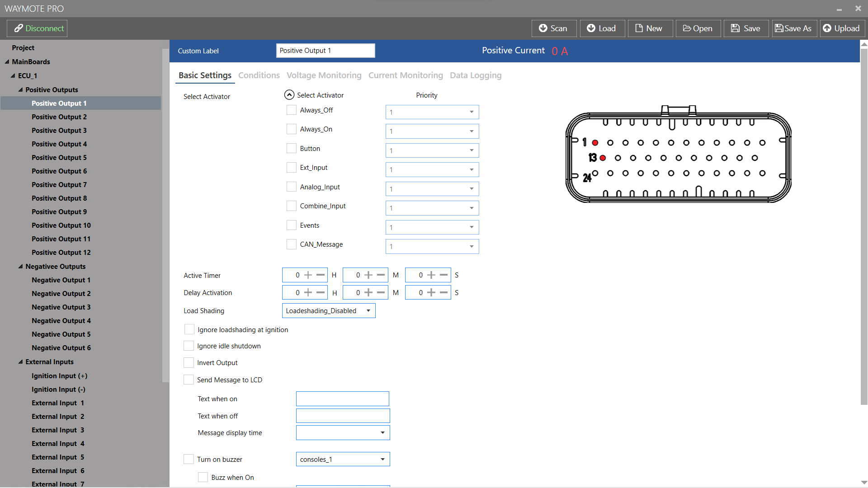Image resolution: width=868 pixels, height=488 pixels.
Task: Click the right vertical scrollbar
Action: pos(863,226)
